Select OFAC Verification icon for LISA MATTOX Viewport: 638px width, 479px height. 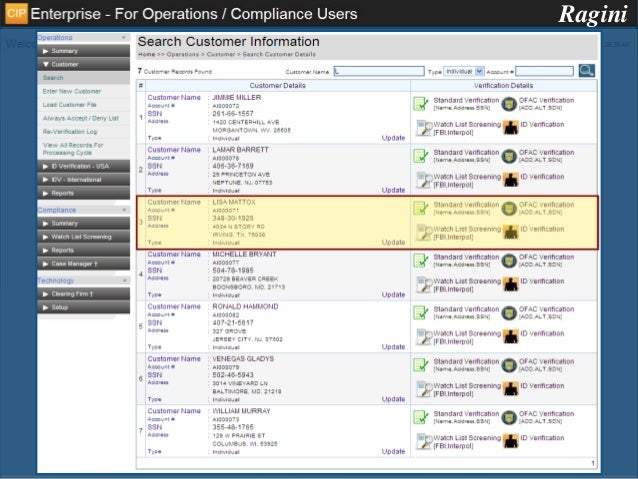pos(509,209)
